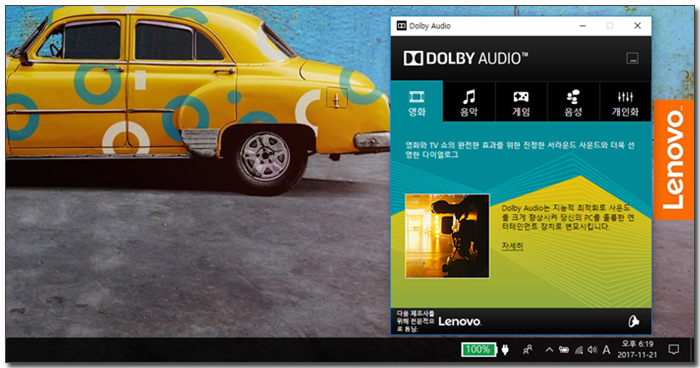
Task: Toggle the input language A indicator
Action: pos(606,350)
